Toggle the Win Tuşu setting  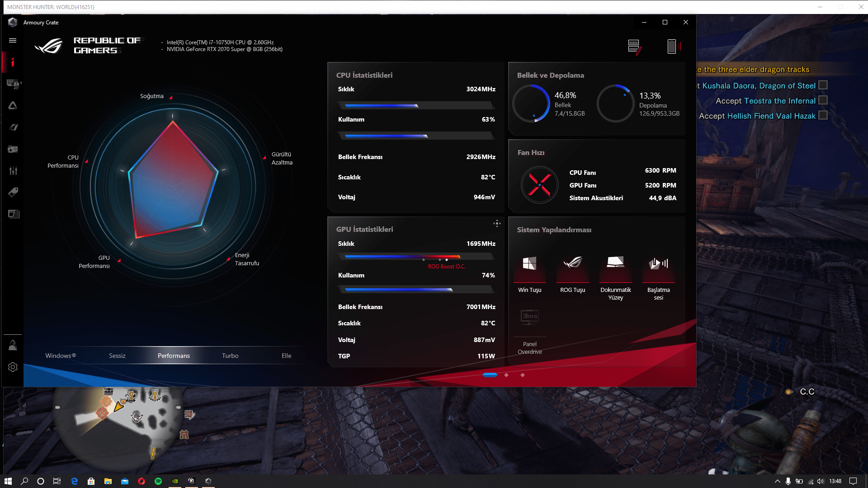(529, 263)
